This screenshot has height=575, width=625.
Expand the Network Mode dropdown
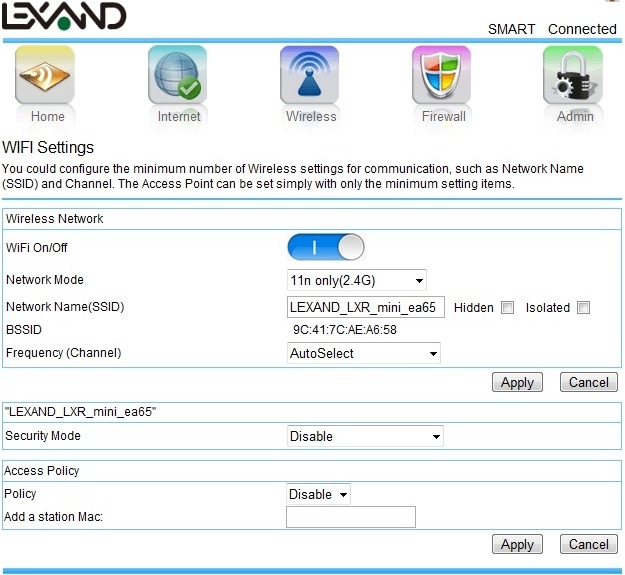click(x=357, y=280)
